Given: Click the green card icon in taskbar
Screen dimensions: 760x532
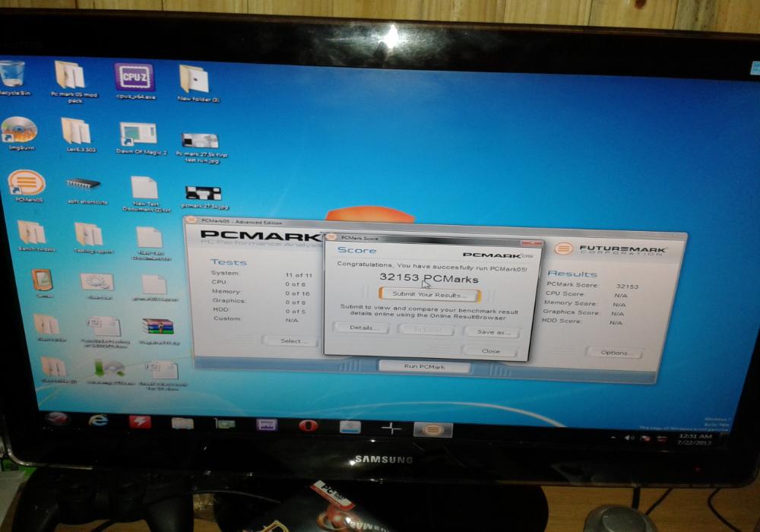Looking at the screenshot, I should 224,424.
